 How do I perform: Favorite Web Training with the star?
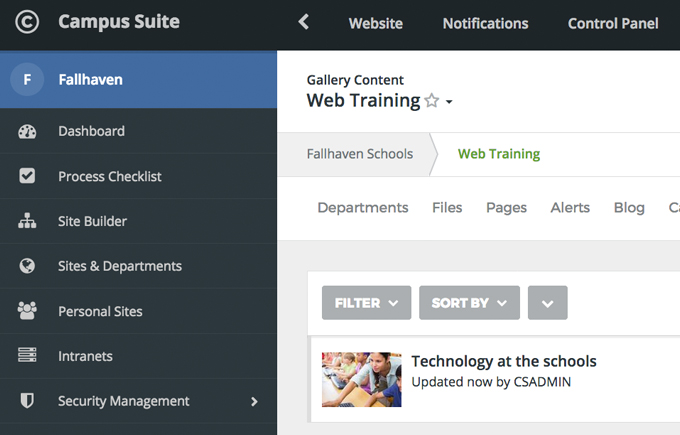pyautogui.click(x=432, y=101)
